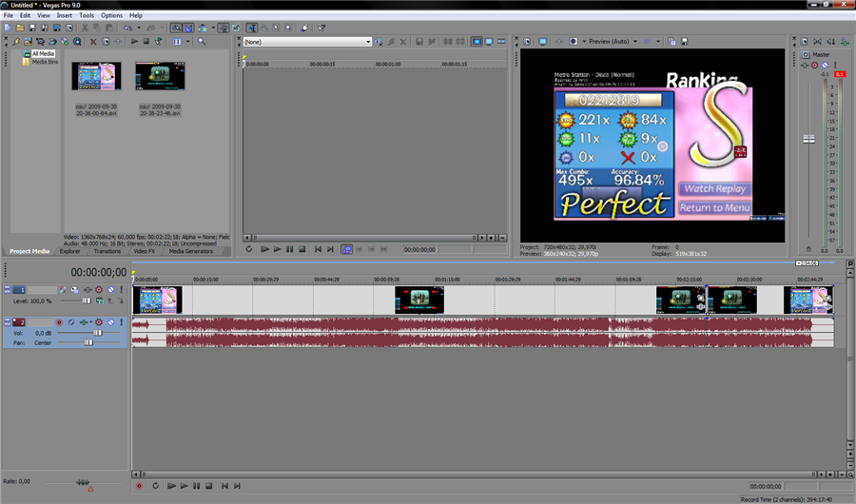Click Preview on External Monitor icon
Viewport: 856px width, 504px height.
[x=543, y=42]
